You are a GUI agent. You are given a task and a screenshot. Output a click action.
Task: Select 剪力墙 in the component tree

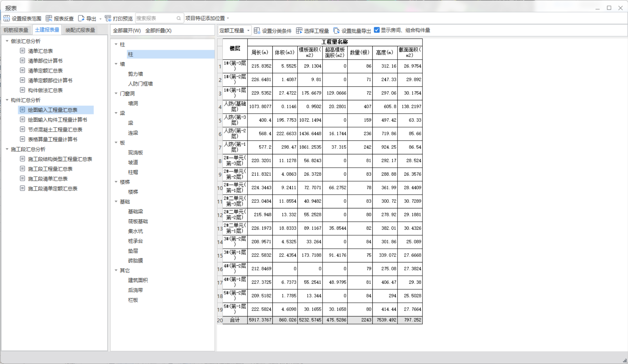click(x=135, y=74)
